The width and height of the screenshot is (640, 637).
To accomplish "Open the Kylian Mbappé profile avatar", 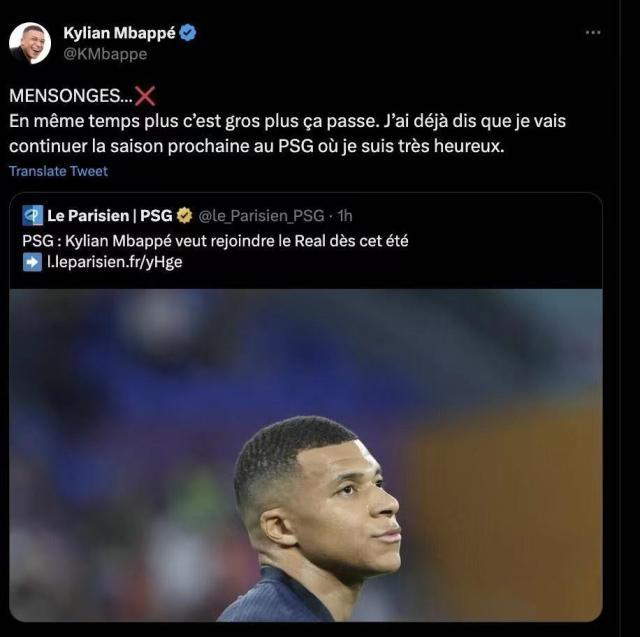I will click(x=30, y=43).
